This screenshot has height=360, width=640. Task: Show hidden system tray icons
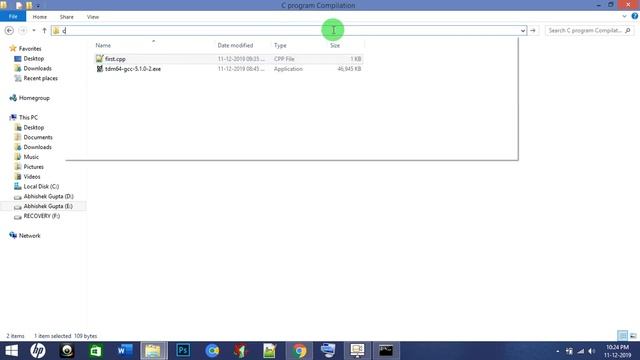tap(558, 351)
